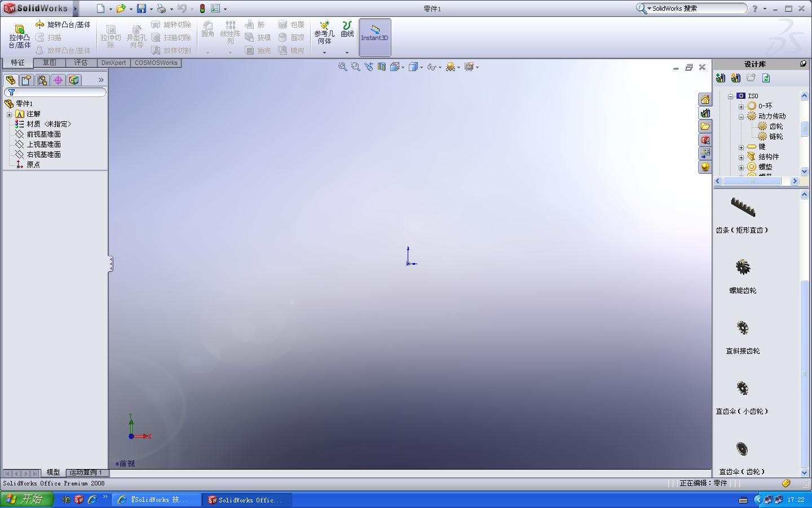
Task: Click the Previous View icon
Action: 369,67
